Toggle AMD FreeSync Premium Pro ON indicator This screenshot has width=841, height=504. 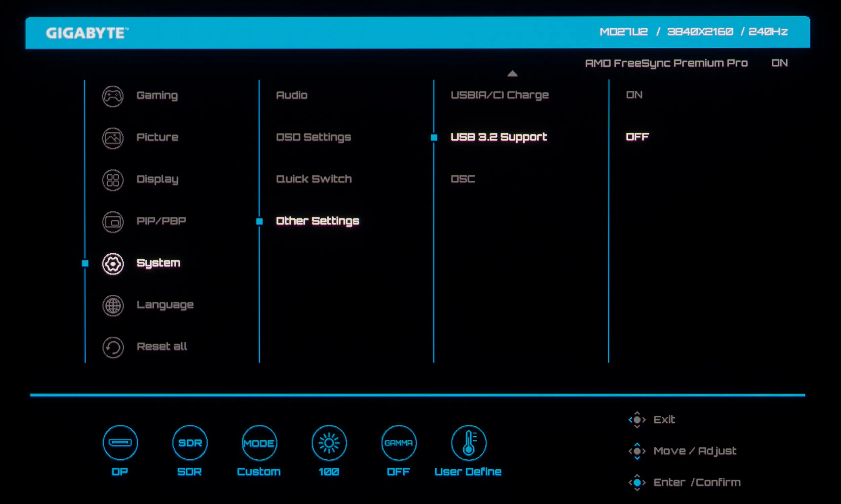tap(779, 63)
